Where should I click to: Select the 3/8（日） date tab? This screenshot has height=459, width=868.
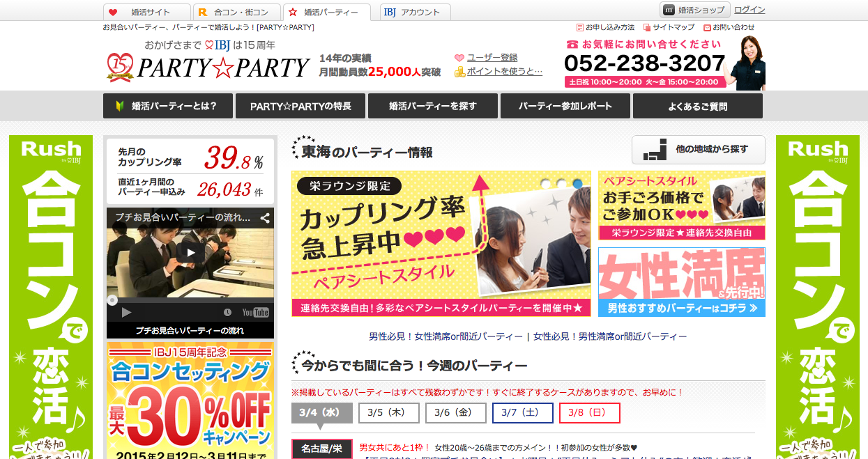point(590,412)
